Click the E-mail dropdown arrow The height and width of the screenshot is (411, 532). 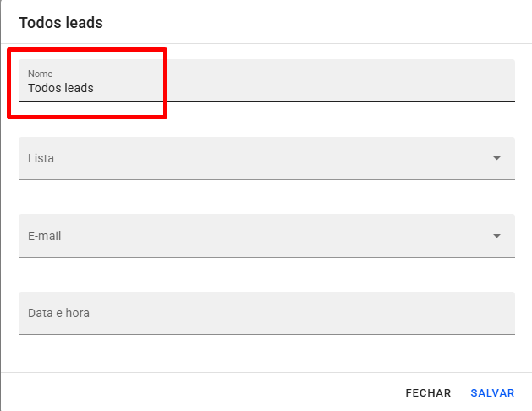496,236
